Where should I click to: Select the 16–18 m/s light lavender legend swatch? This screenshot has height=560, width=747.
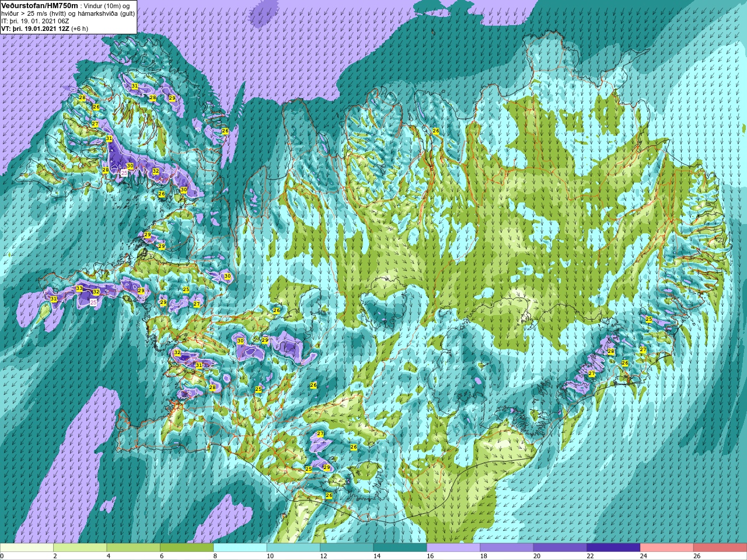[453, 548]
